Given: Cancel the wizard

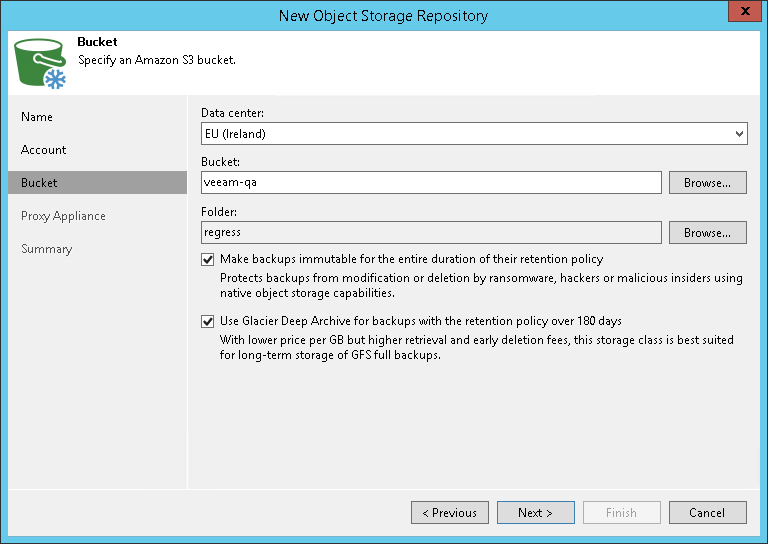Looking at the screenshot, I should click(x=708, y=513).
